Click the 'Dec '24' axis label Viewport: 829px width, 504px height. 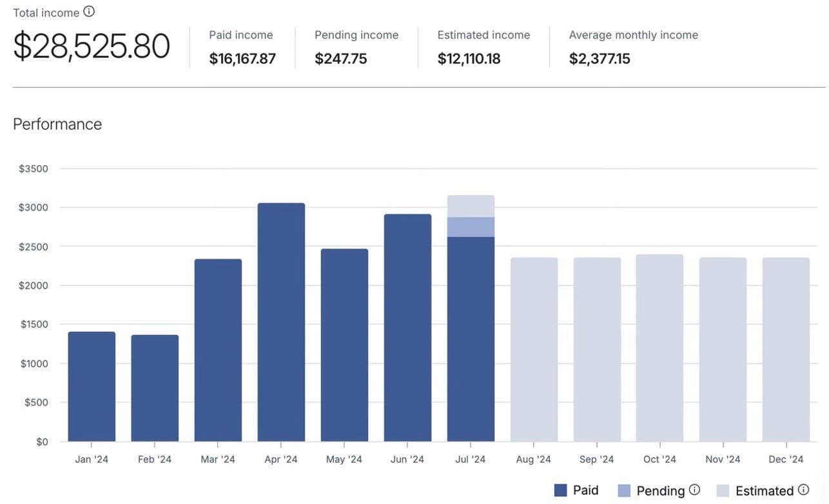coord(786,459)
